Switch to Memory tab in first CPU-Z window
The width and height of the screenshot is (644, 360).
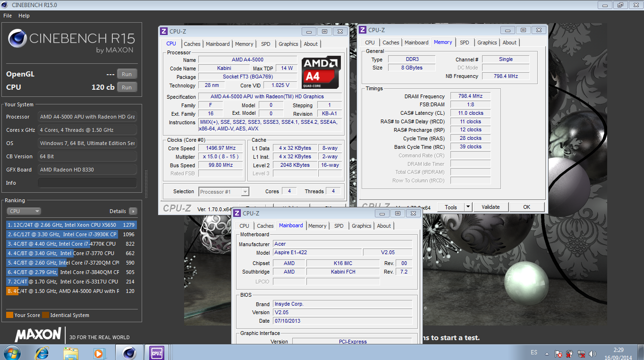tap(244, 44)
